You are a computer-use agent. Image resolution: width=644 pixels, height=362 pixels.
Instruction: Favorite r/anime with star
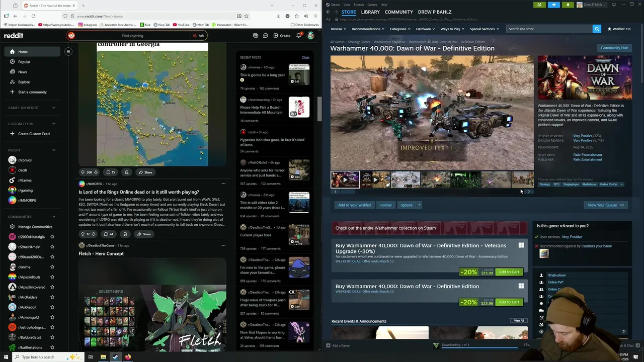[x=52, y=267]
